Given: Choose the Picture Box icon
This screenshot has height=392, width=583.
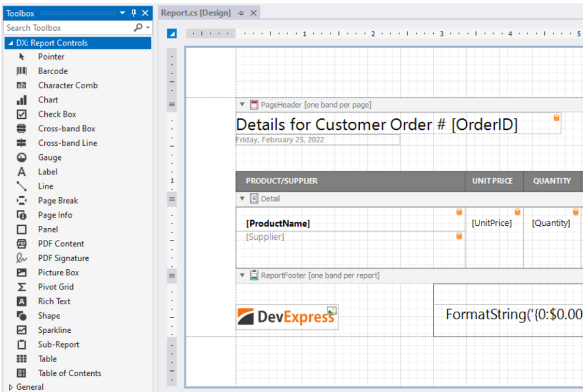Looking at the screenshot, I should [22, 273].
